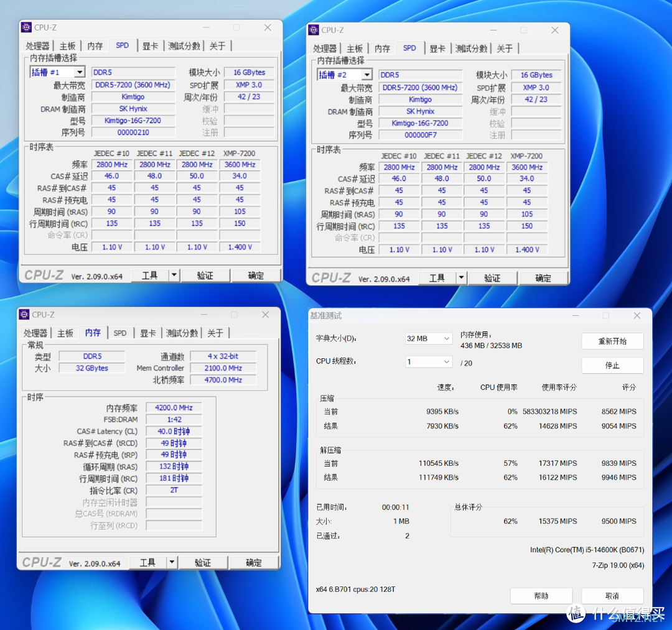Click Mem Controller value 2100.0 MHz

223,368
